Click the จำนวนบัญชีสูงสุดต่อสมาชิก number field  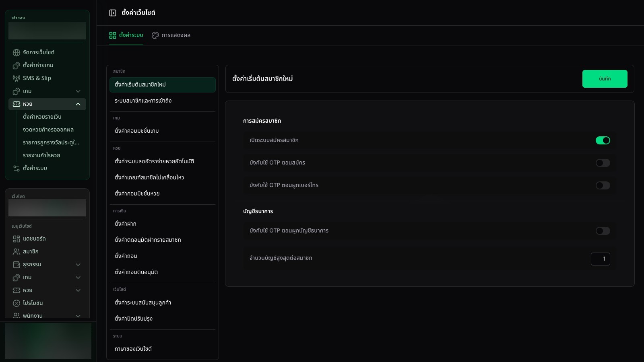point(600,259)
